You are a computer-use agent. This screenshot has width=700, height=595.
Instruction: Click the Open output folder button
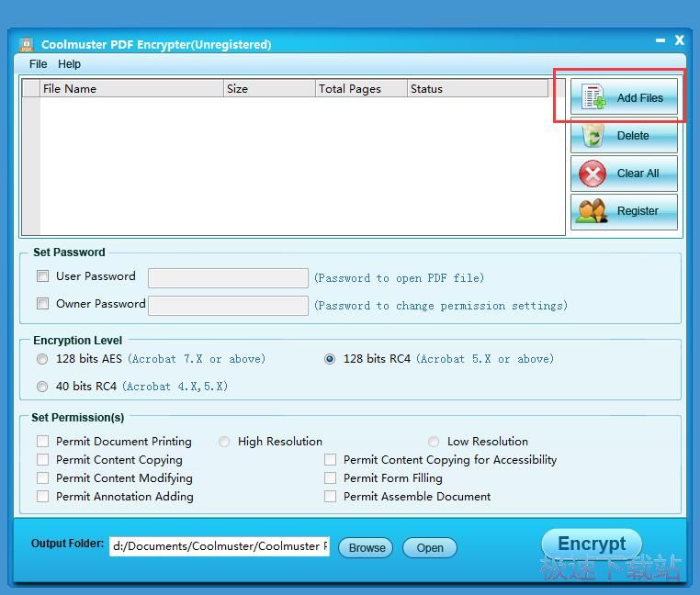430,547
